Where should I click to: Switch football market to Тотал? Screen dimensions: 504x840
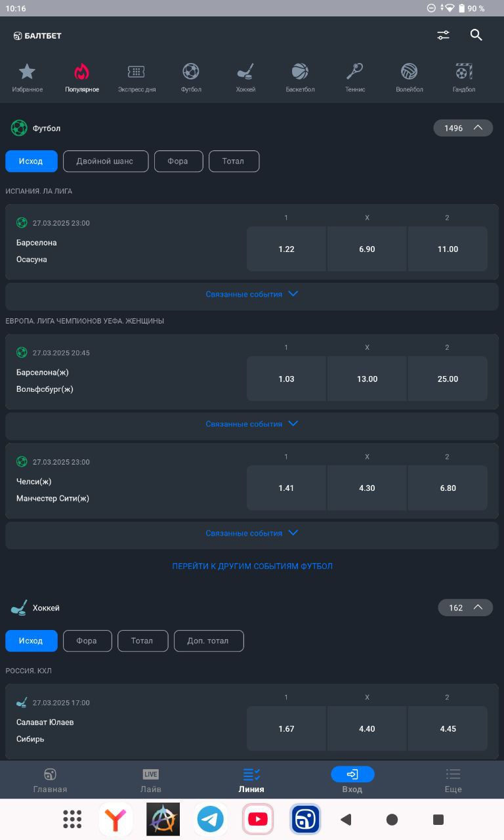coord(234,161)
